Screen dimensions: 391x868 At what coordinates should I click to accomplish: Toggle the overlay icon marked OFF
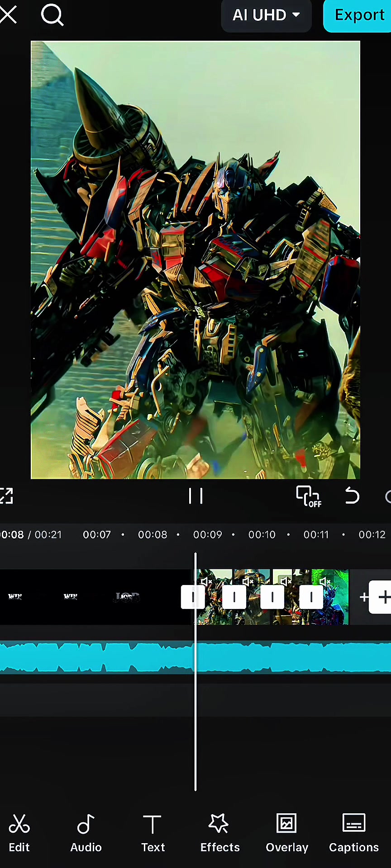coord(309,496)
